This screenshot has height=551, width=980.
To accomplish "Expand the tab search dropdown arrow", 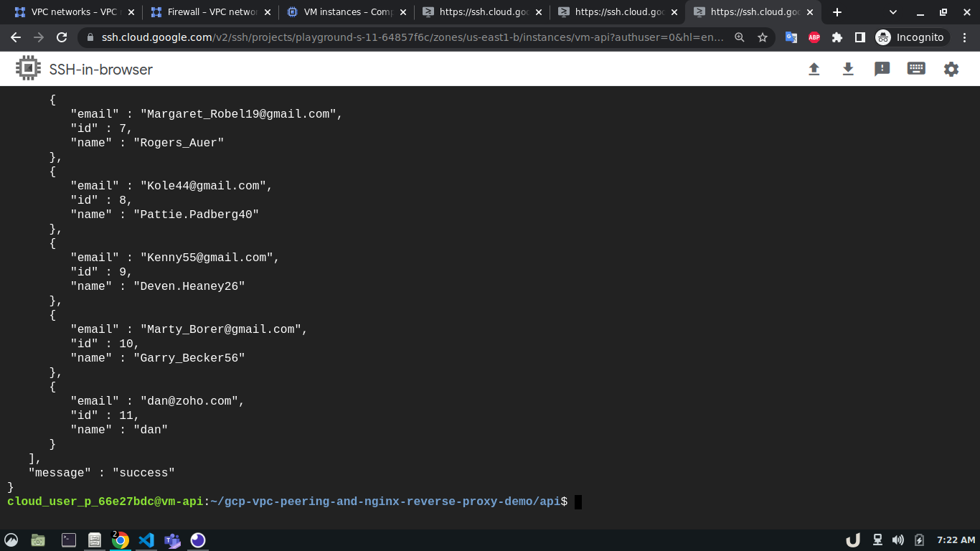I will (893, 12).
